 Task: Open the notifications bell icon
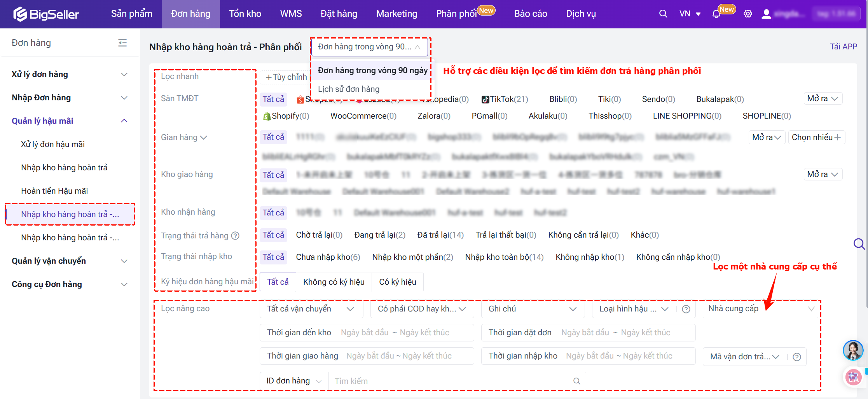pyautogui.click(x=716, y=14)
